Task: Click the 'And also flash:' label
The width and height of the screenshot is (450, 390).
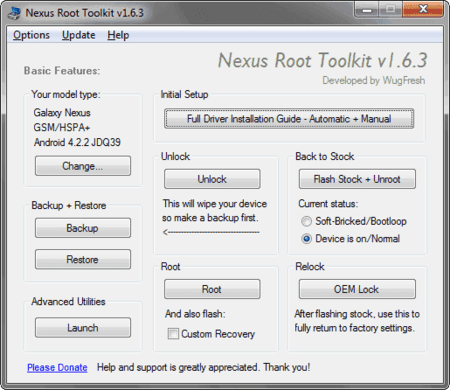Action: tap(195, 314)
